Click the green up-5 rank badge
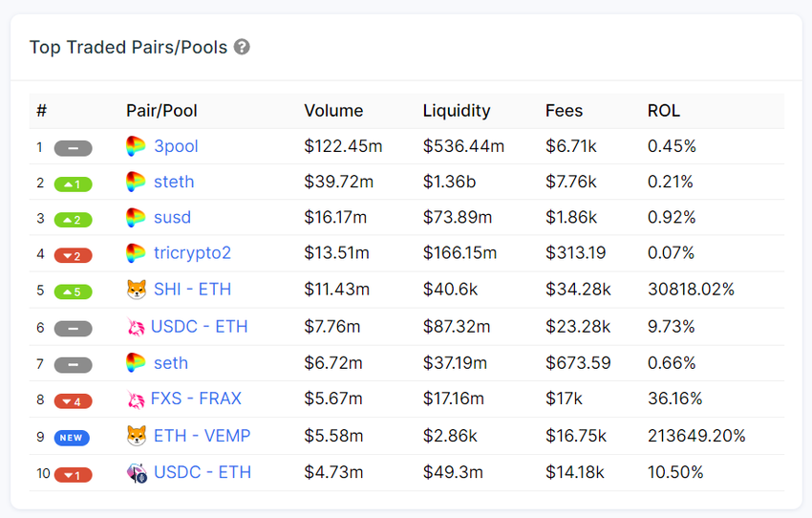The width and height of the screenshot is (812, 518). pyautogui.click(x=73, y=291)
